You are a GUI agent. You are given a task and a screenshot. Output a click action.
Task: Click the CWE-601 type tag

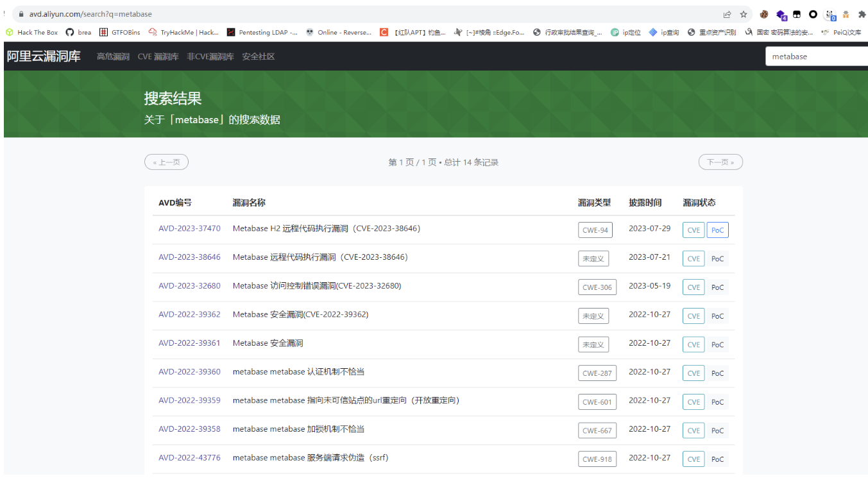pos(597,402)
